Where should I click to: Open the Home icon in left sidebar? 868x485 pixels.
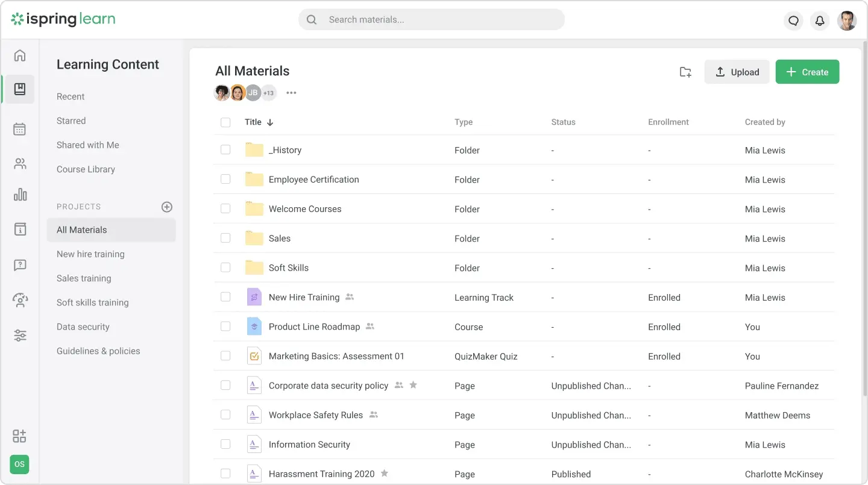pyautogui.click(x=20, y=56)
